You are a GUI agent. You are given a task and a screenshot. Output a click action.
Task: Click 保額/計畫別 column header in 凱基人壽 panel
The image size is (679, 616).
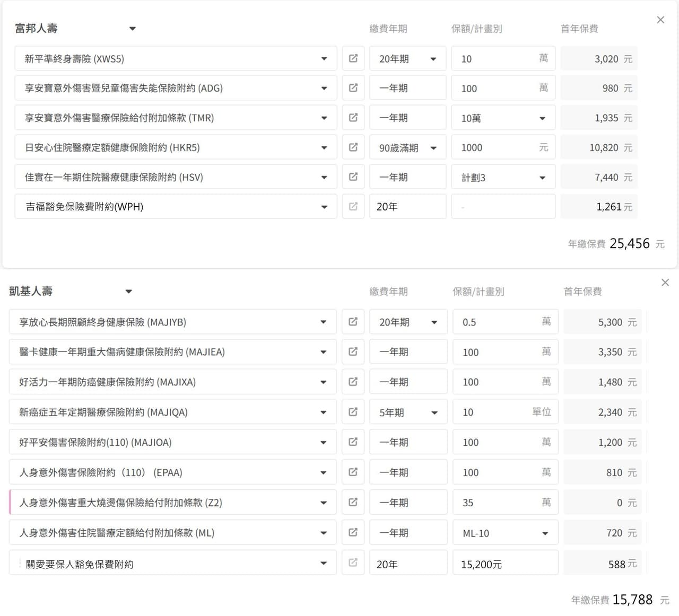tap(478, 292)
